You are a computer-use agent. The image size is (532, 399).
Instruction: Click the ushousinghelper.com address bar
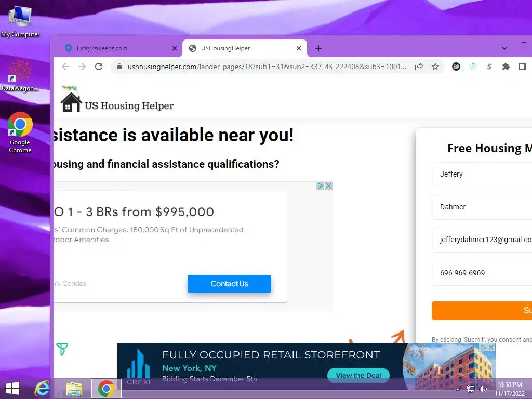click(x=267, y=66)
